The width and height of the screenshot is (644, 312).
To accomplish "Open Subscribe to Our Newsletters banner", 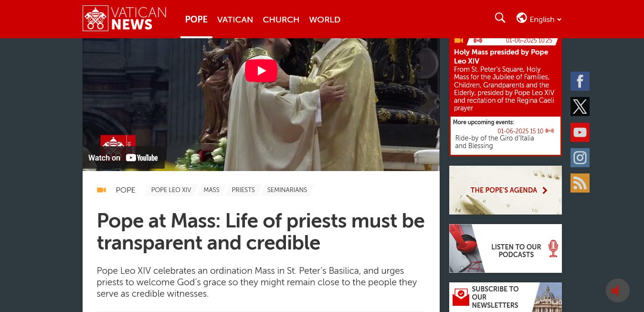I will tap(506, 297).
